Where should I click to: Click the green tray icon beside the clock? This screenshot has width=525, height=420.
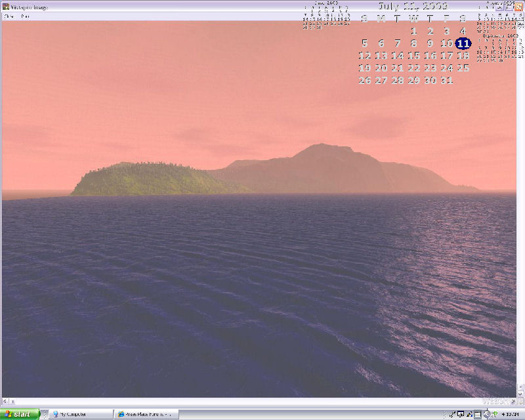[x=494, y=414]
